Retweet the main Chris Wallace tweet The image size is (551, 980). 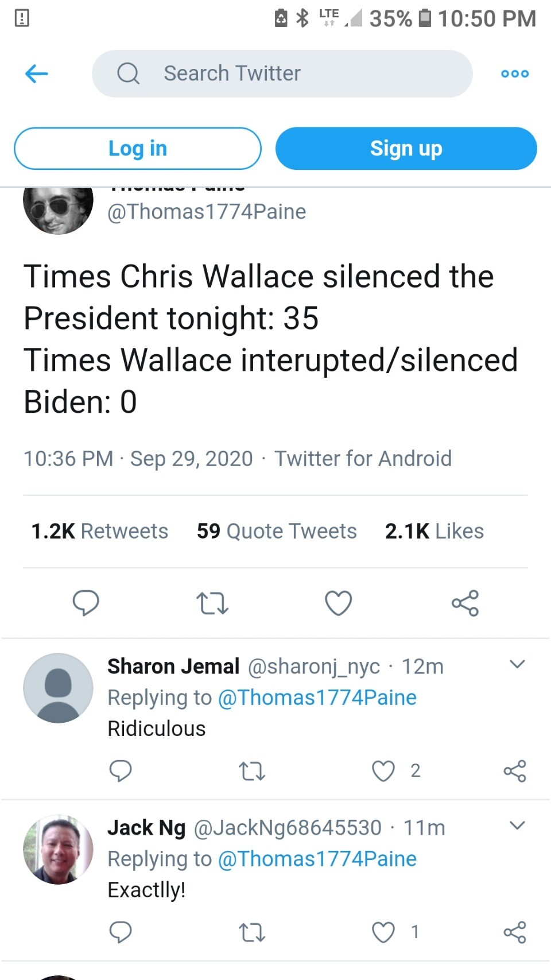click(212, 603)
